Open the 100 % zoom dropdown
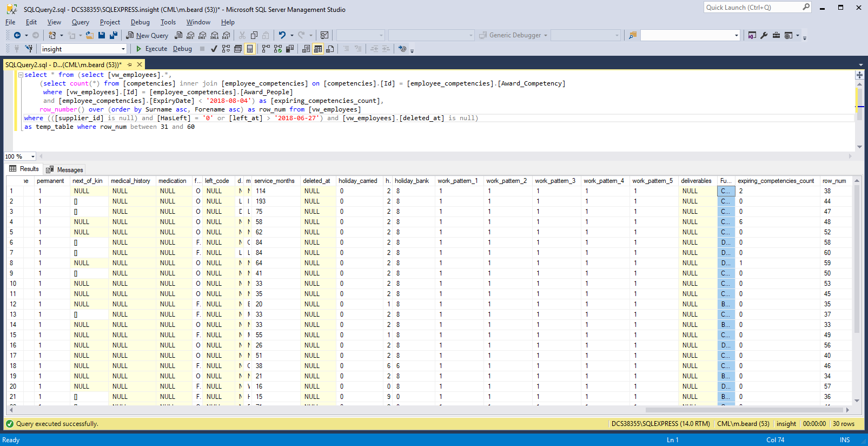Image resolution: width=868 pixels, height=446 pixels. 33,156
